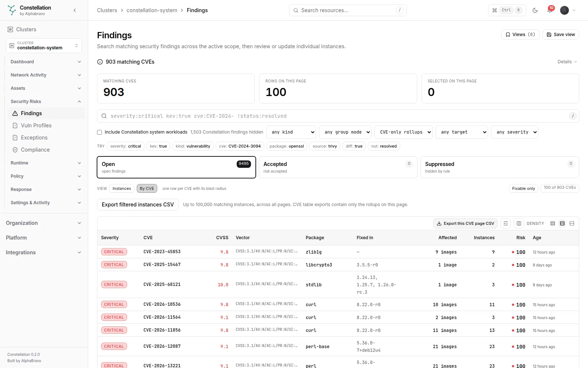The width and height of the screenshot is (588, 368).
Task: Switch view to Instances
Action: point(122,188)
